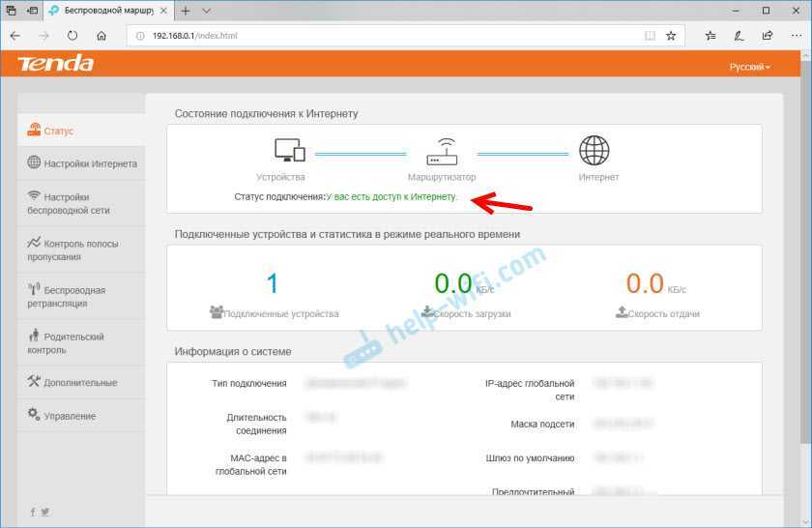Click the Tenda logo
Screen dimensions: 812x528
[x=56, y=65]
